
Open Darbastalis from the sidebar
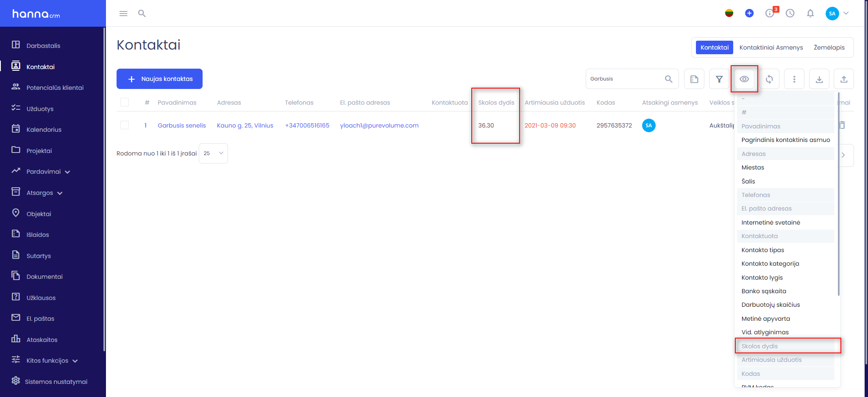(43, 46)
